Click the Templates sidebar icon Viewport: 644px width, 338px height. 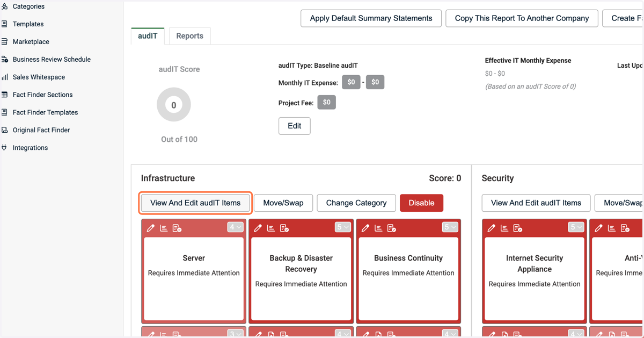[5, 24]
